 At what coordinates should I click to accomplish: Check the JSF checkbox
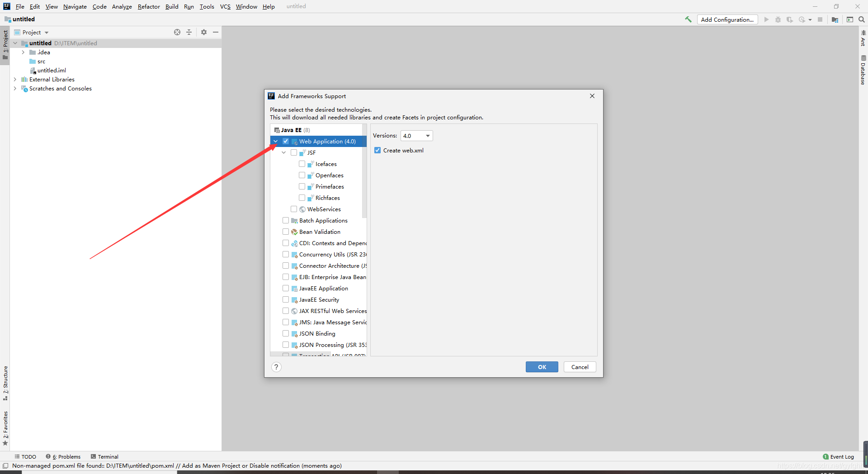[294, 152]
